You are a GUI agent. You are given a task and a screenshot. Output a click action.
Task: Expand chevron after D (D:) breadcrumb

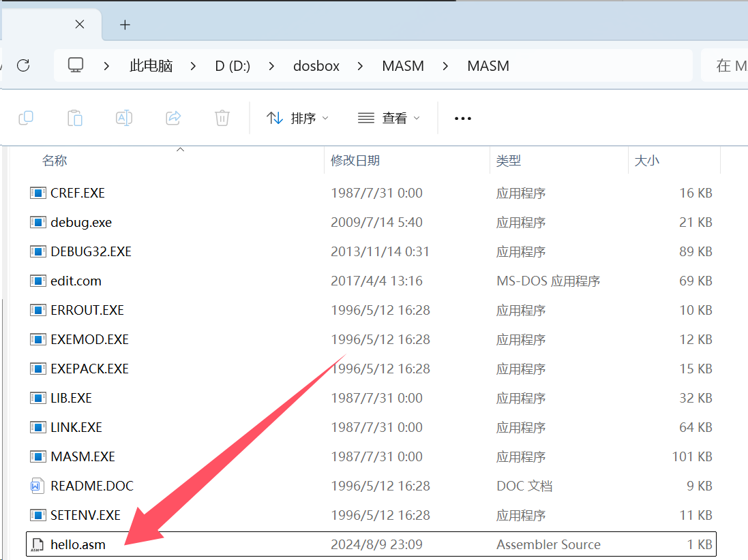[271, 66]
